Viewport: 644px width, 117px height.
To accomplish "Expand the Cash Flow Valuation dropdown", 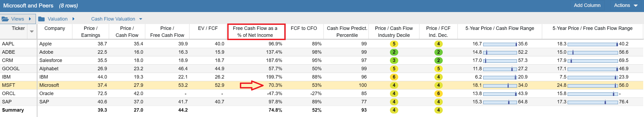I will click(141, 19).
